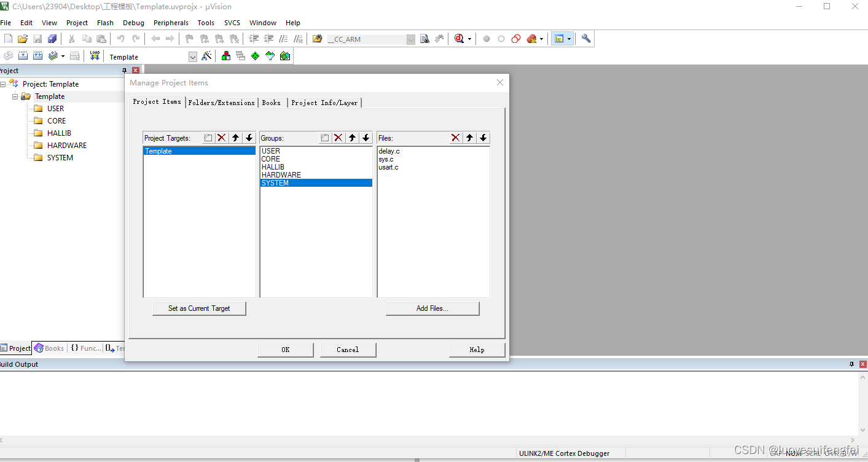Image resolution: width=868 pixels, height=462 pixels.
Task: Delete the selected Project Target
Action: pyautogui.click(x=222, y=138)
